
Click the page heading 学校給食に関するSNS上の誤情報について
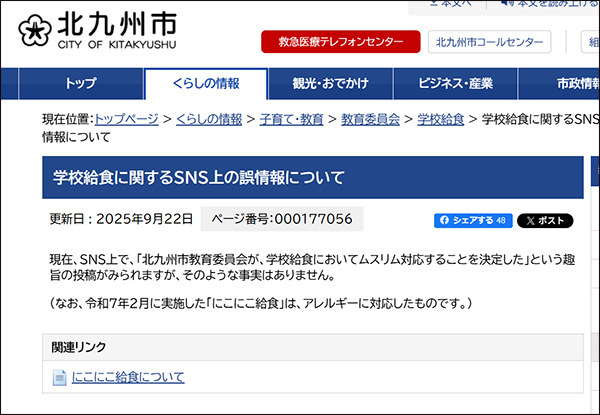point(199,177)
